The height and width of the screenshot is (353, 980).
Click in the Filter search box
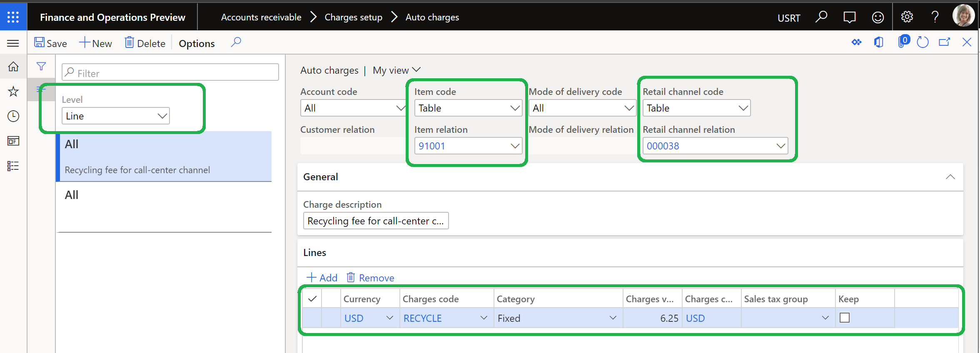(x=170, y=73)
